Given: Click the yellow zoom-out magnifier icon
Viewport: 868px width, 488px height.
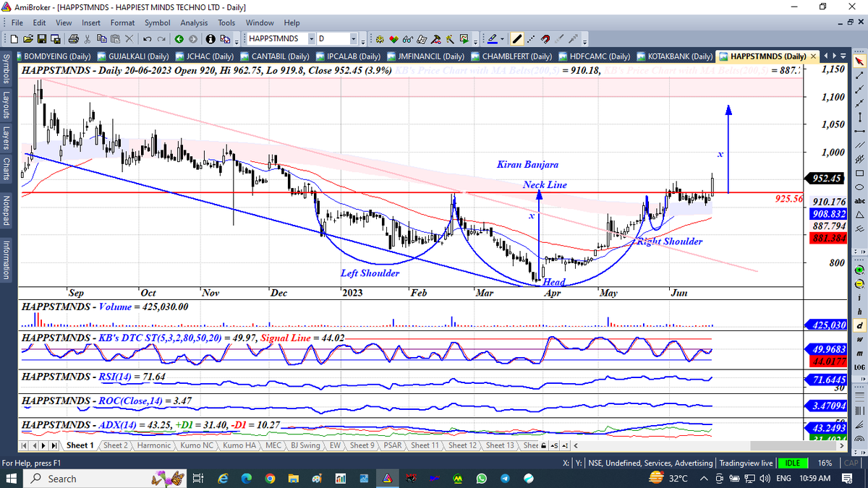Looking at the screenshot, I should point(859,283).
